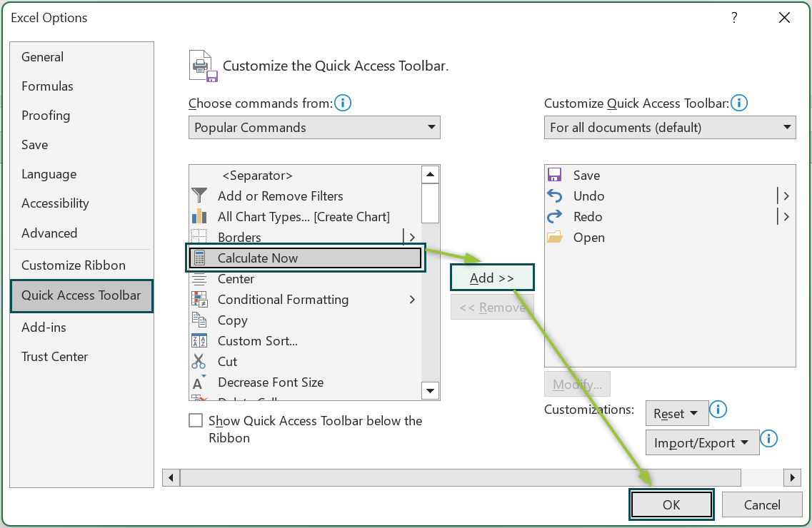Click the Save floppy disk icon
812x528 pixels.
point(555,175)
